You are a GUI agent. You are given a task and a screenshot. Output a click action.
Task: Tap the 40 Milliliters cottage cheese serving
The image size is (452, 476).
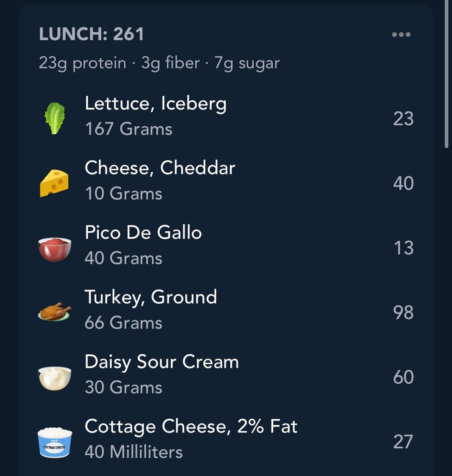pos(134,452)
